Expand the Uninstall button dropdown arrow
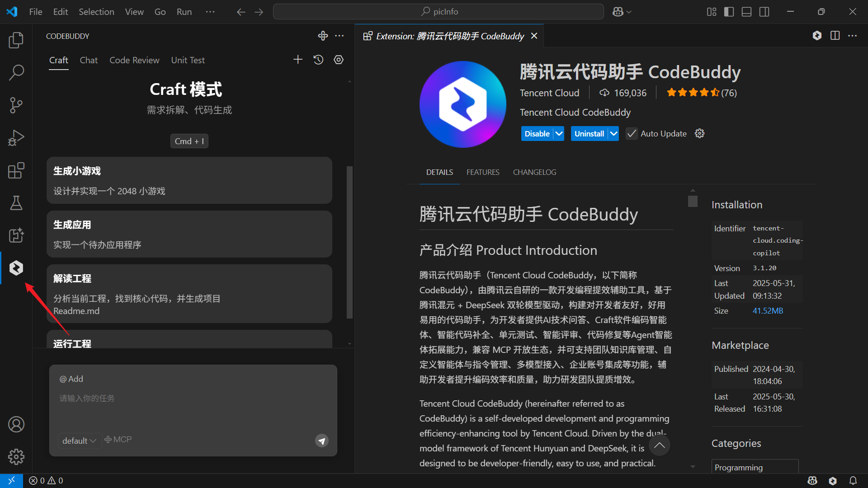The image size is (868, 488). 613,134
